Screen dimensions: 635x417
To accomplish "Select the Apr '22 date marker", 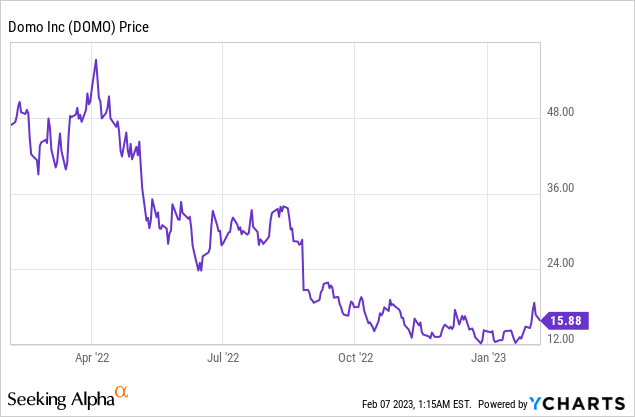I will 91,356.
